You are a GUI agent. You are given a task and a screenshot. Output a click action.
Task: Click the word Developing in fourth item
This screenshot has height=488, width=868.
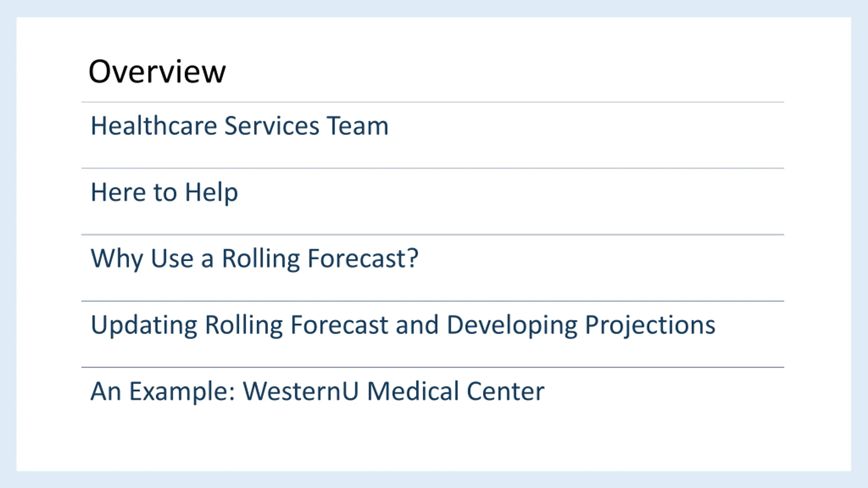(512, 325)
